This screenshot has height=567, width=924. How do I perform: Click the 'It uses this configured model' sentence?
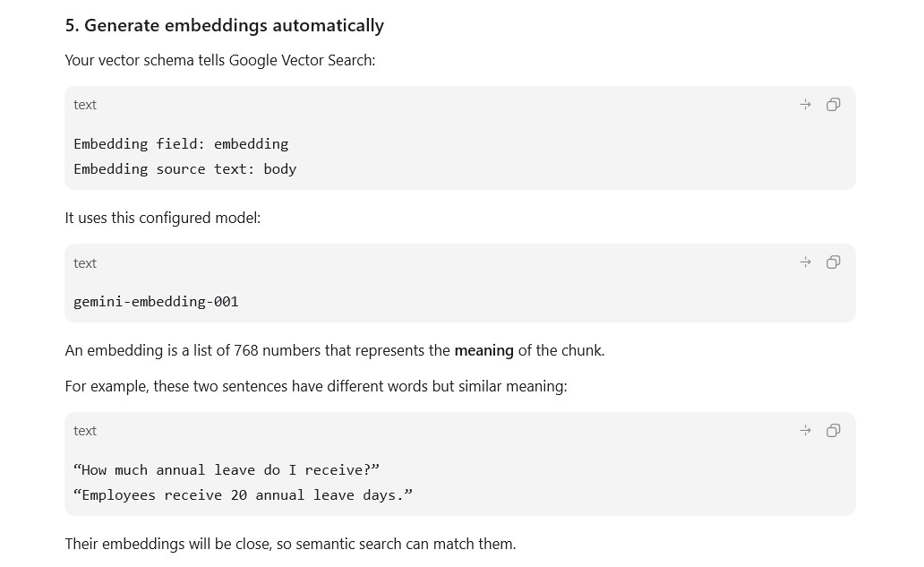click(163, 218)
